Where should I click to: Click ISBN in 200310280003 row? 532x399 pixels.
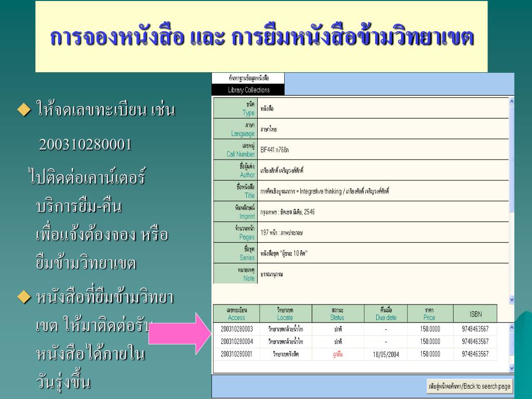pos(475,329)
